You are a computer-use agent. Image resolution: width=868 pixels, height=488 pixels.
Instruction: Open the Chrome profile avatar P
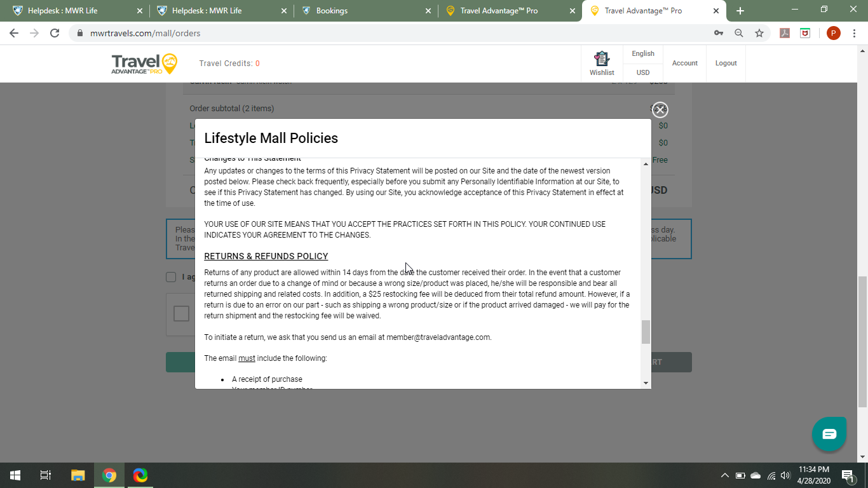coord(834,33)
